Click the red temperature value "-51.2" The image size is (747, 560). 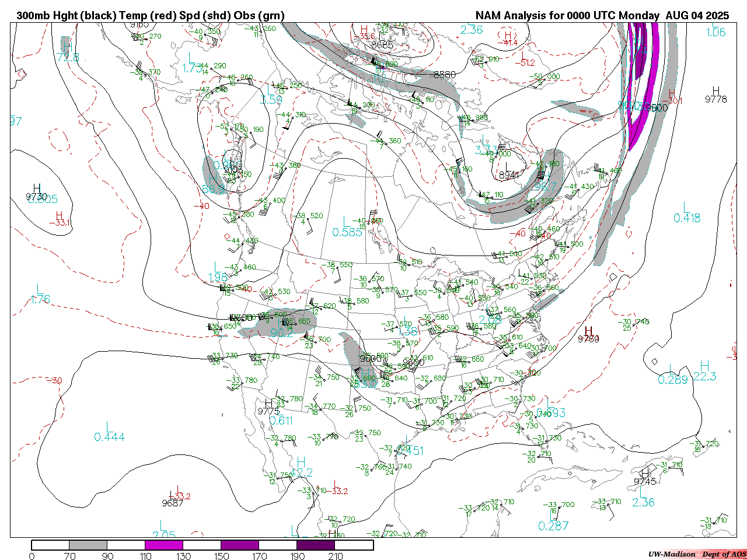click(526, 63)
